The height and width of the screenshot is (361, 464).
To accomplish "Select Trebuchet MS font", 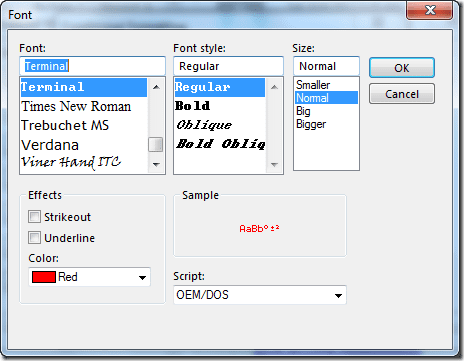I will point(84,126).
